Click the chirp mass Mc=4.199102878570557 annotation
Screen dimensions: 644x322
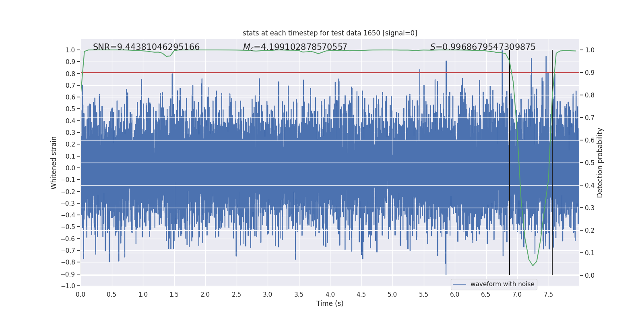[295, 47]
